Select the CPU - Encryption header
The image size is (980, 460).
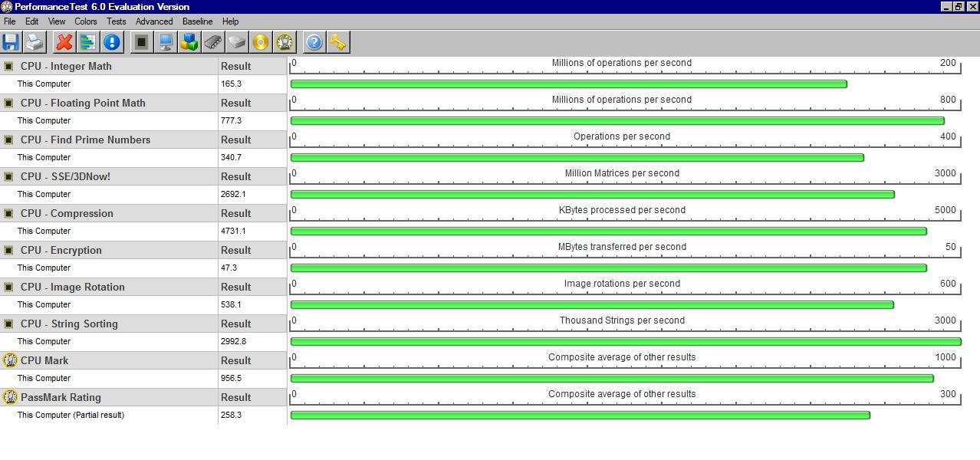pyautogui.click(x=61, y=250)
